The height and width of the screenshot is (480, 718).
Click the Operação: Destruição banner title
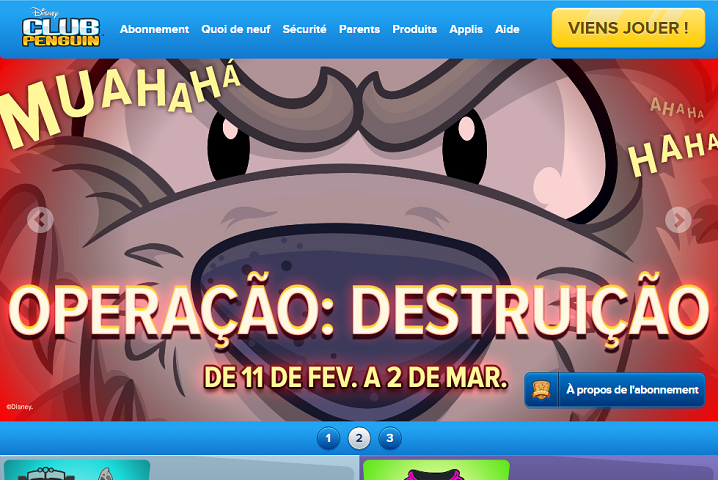(359, 310)
